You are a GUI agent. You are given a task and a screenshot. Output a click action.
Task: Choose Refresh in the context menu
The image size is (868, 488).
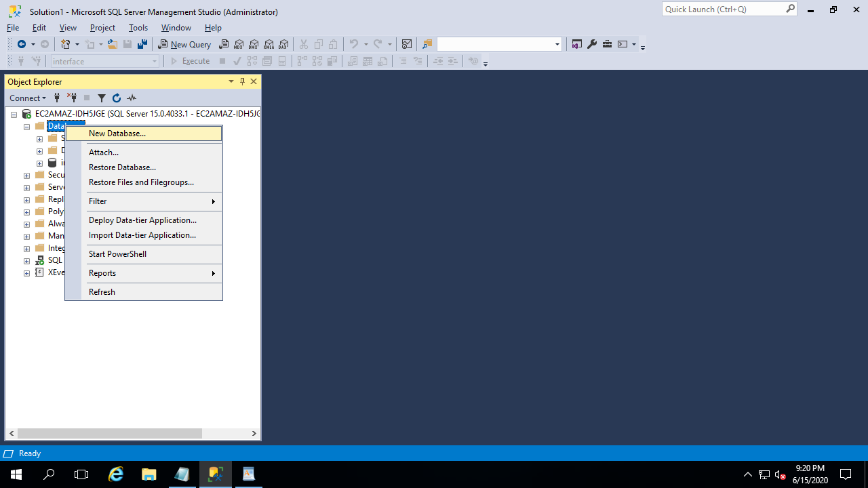coord(144,292)
